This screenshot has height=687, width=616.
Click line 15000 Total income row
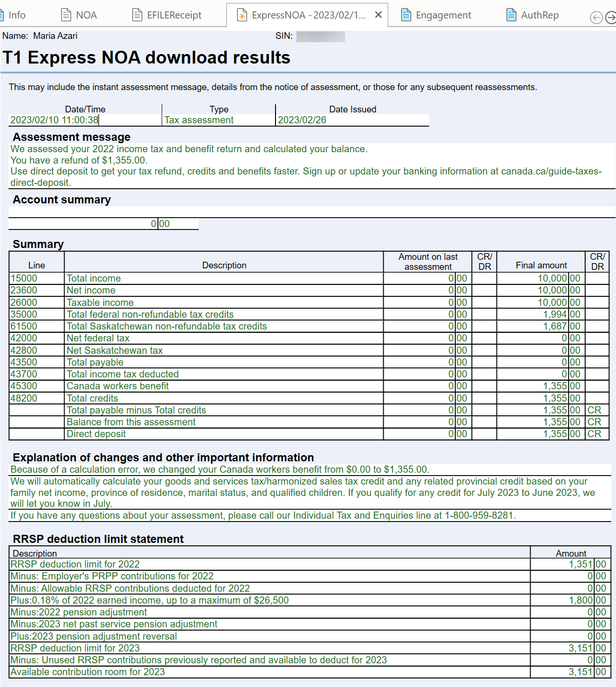[309, 278]
